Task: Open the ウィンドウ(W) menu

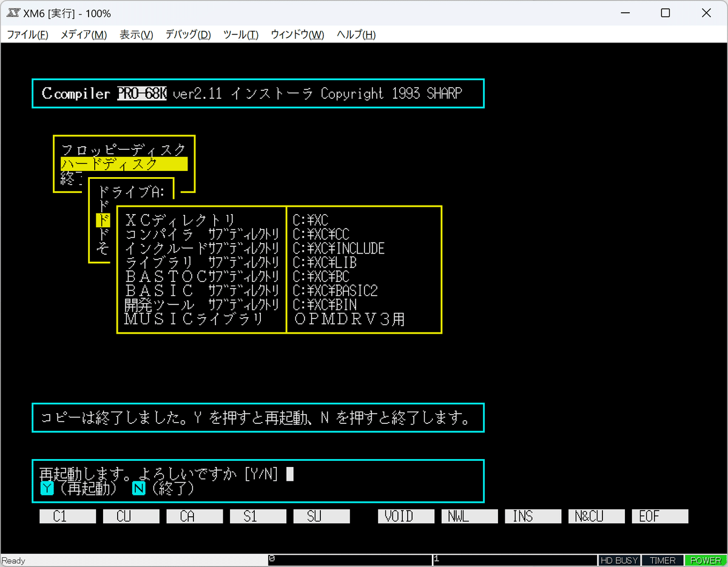Action: pyautogui.click(x=297, y=35)
